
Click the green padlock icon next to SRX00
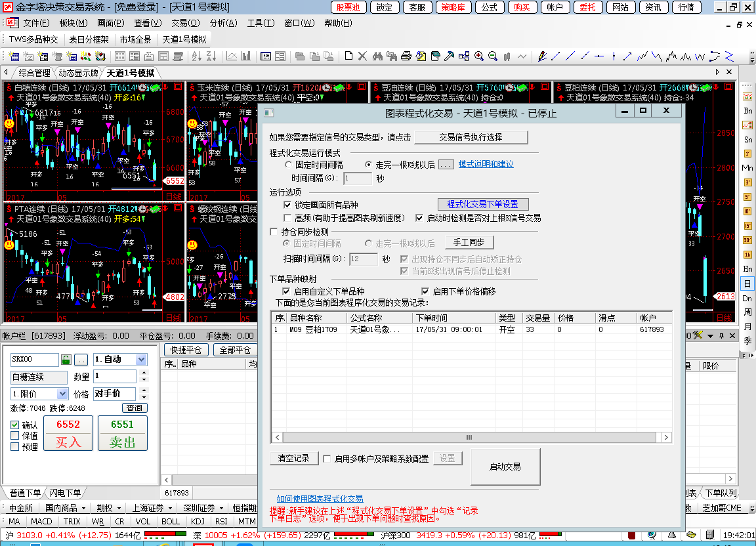66,360
